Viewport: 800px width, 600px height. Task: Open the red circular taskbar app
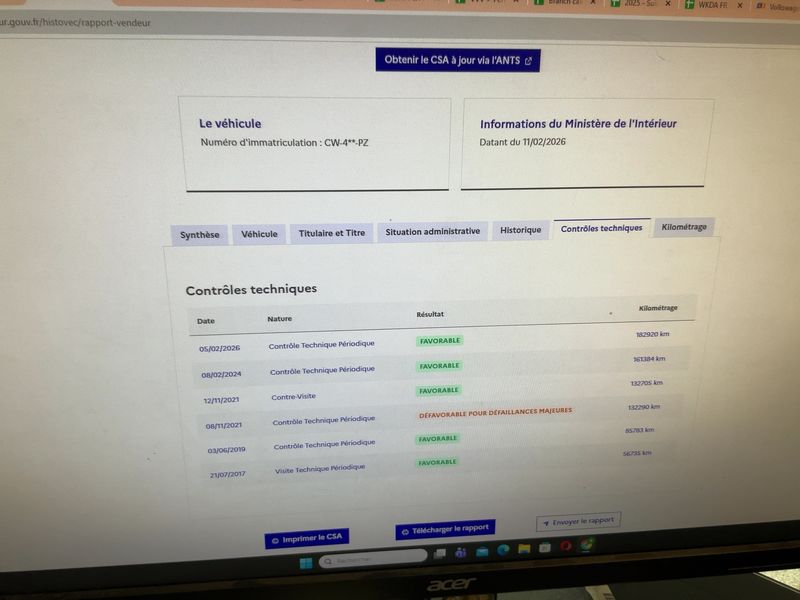click(566, 546)
